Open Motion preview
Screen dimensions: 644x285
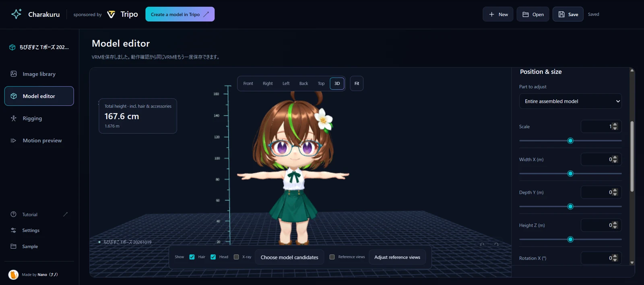click(39, 140)
